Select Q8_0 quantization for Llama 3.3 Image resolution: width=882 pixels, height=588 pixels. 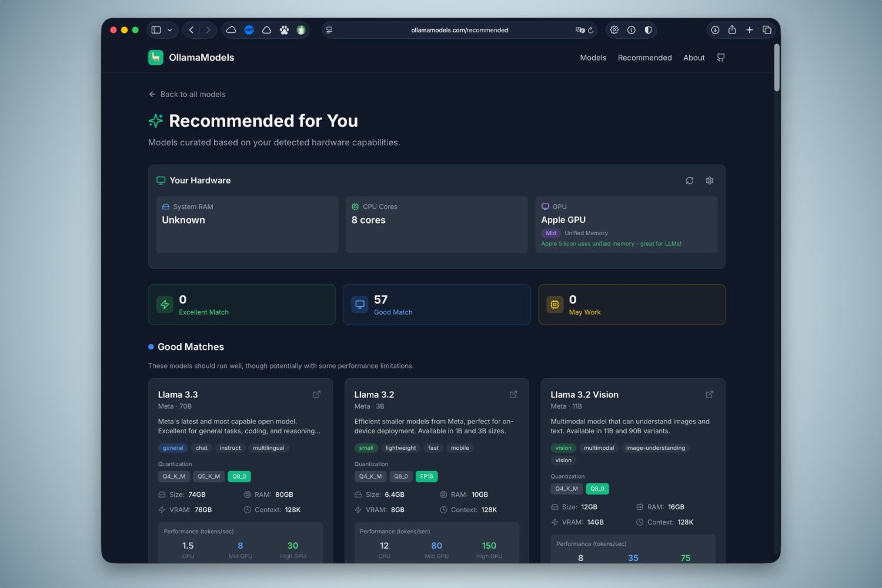tap(239, 476)
